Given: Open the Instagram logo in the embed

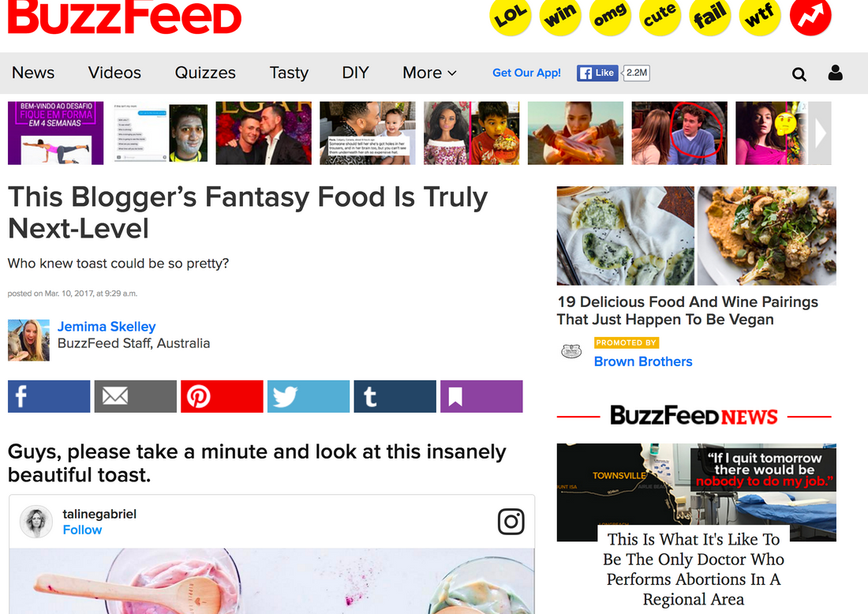Looking at the screenshot, I should (x=511, y=522).
